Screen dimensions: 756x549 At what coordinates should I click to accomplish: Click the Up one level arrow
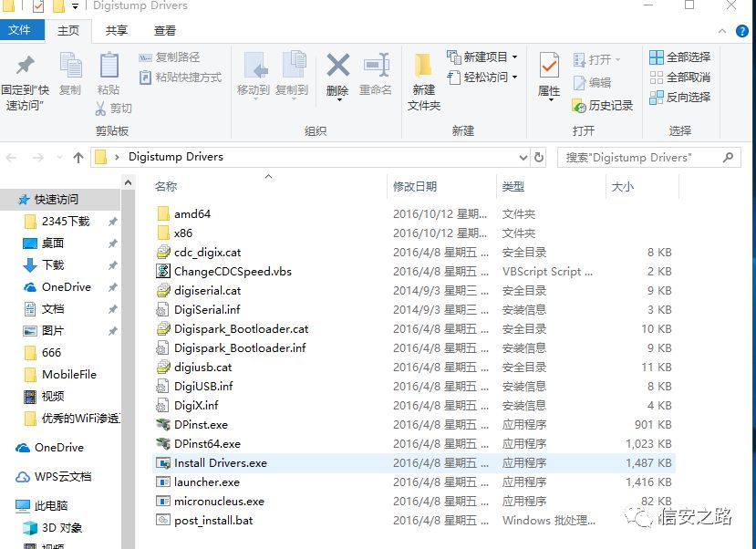point(78,157)
